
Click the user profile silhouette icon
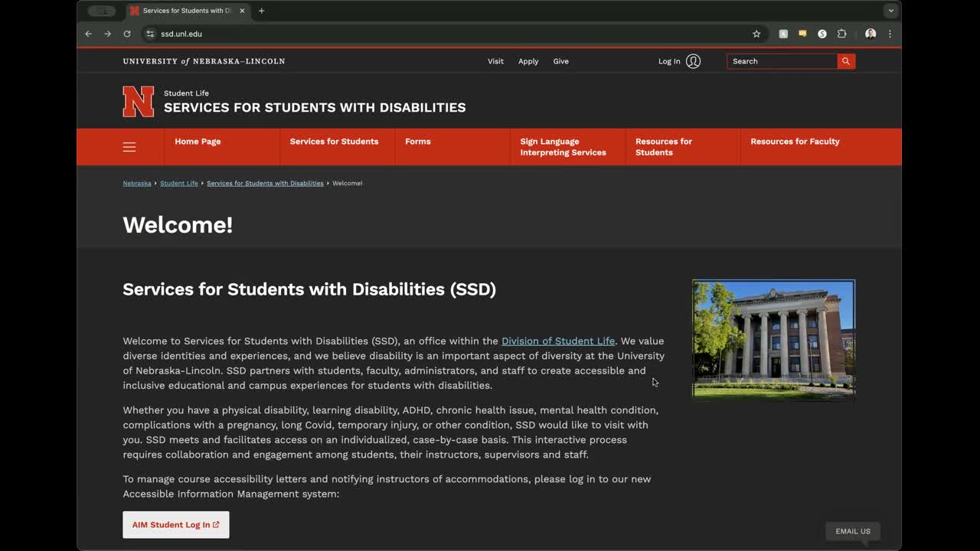693,61
